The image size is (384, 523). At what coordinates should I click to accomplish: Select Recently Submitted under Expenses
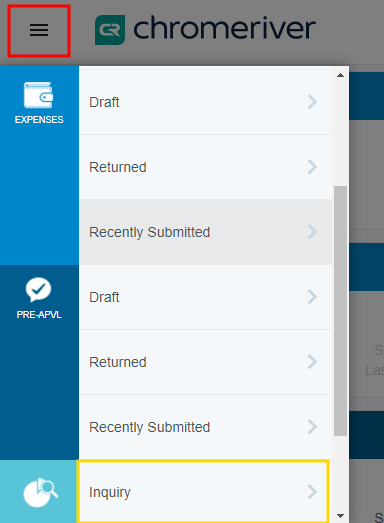(206, 232)
